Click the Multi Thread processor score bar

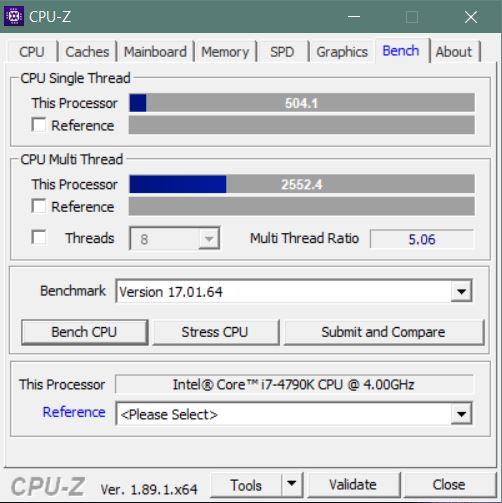point(302,184)
